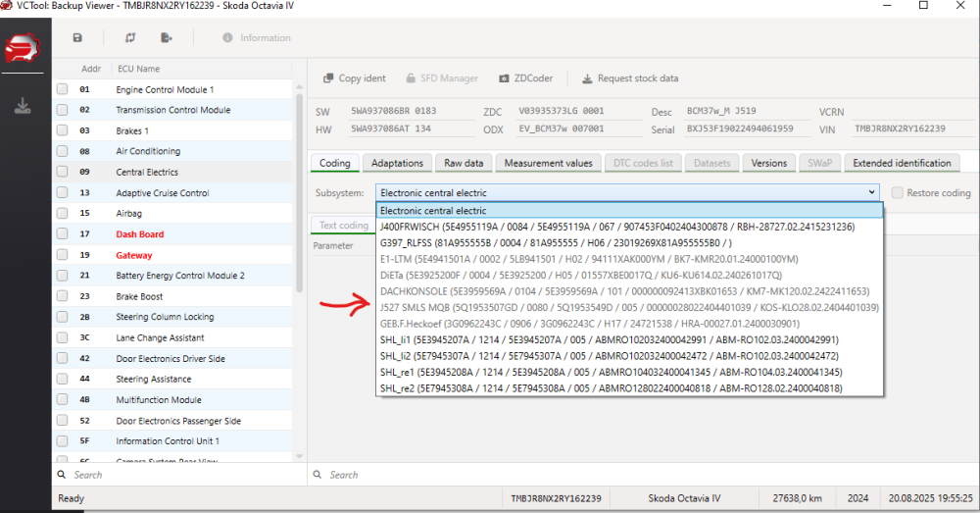Select Steering Assistance row
This screenshot has width=980, height=513.
(x=172, y=380)
